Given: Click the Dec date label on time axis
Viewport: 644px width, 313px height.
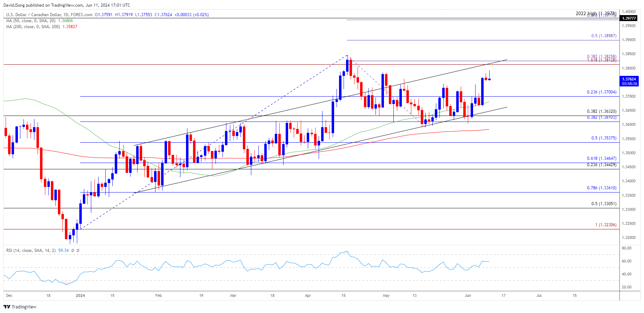Looking at the screenshot, I should [9, 295].
